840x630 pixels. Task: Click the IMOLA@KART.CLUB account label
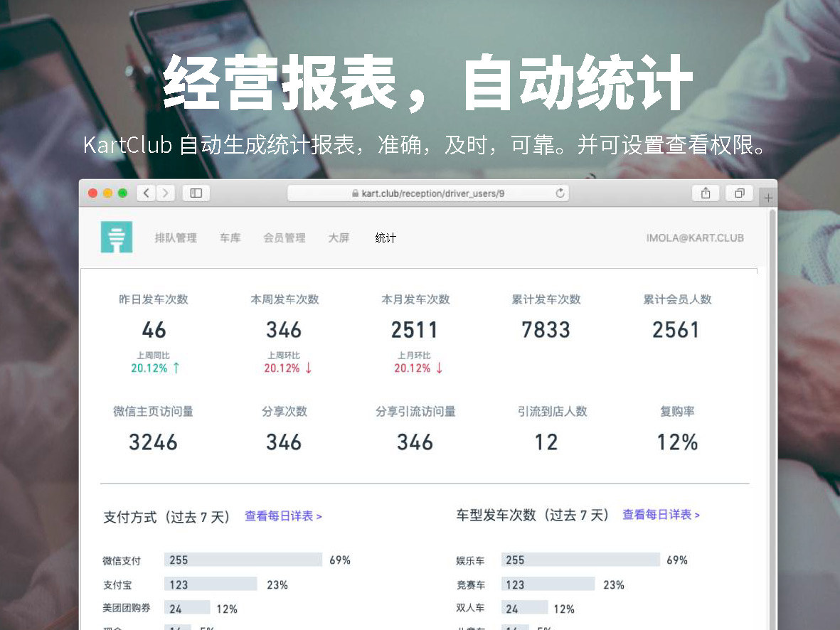pyautogui.click(x=695, y=238)
